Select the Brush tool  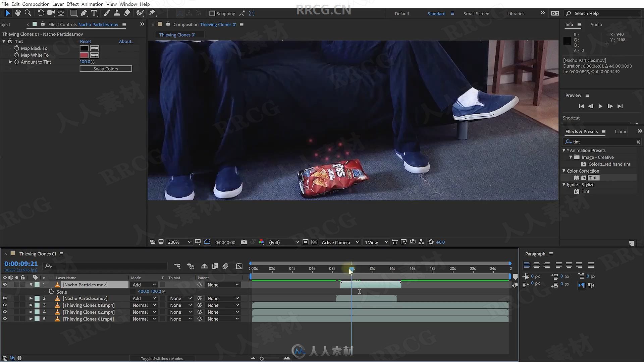click(107, 13)
